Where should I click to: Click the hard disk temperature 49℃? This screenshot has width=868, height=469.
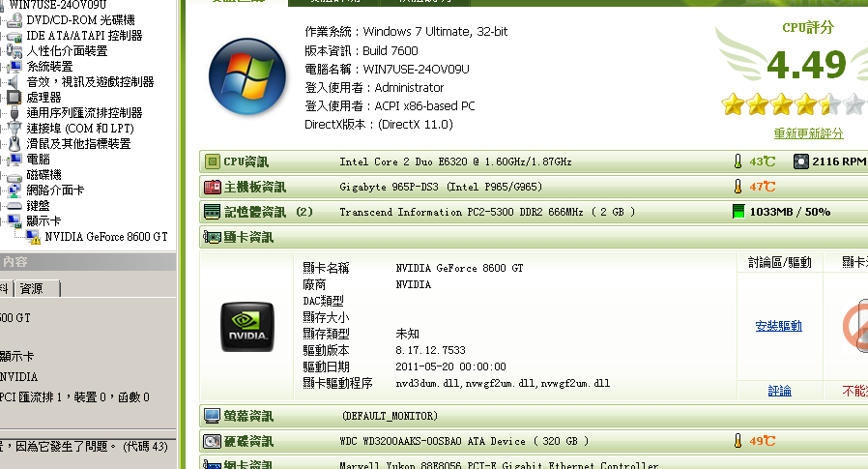[763, 441]
